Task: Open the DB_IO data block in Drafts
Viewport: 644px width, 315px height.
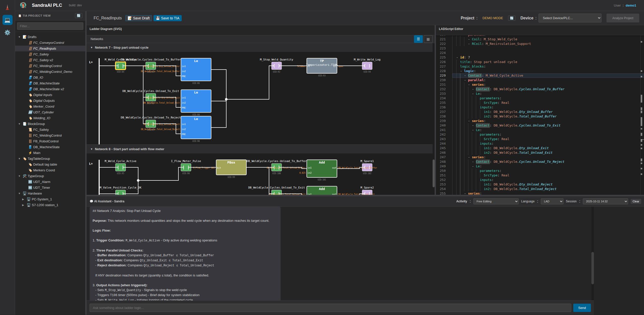Action: [38, 77]
